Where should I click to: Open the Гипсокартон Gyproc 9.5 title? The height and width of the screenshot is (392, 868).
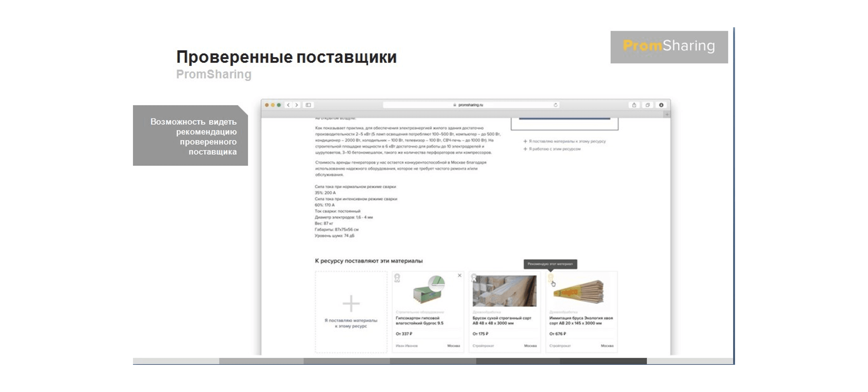click(419, 321)
